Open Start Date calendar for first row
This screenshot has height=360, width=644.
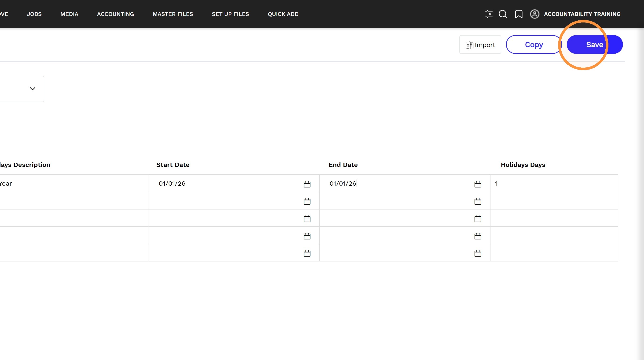(307, 184)
